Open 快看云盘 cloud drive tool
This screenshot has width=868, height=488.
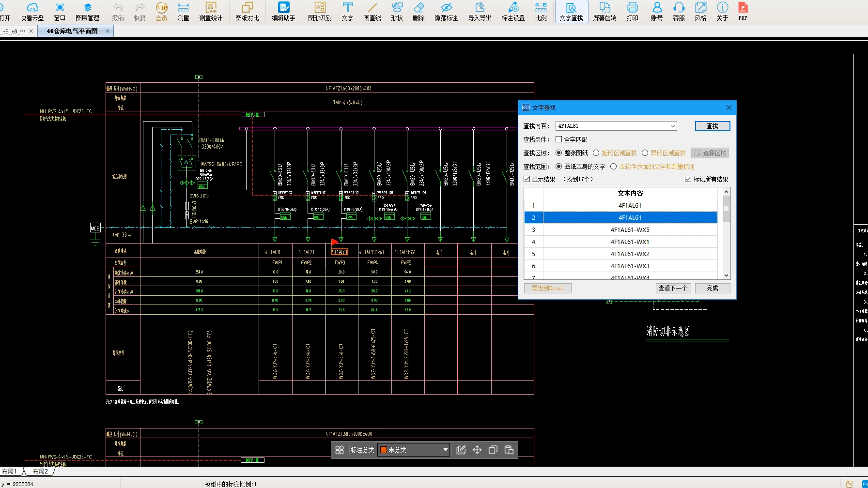coord(32,12)
